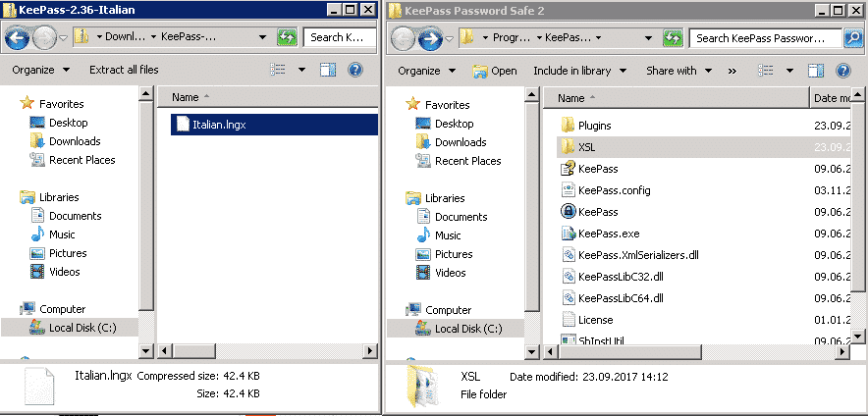Click the Open button in right toolbar
Viewport: 868px width, 416px height.
tap(495, 71)
